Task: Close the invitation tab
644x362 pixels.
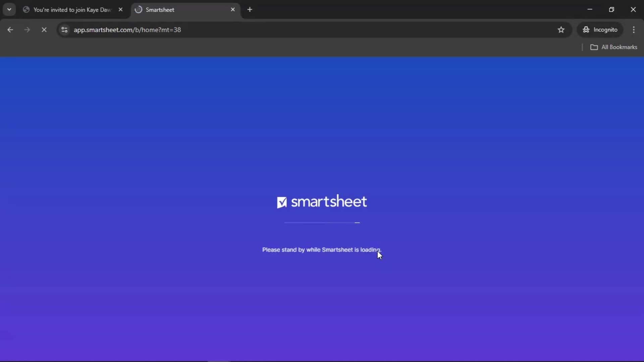Action: [121, 9]
